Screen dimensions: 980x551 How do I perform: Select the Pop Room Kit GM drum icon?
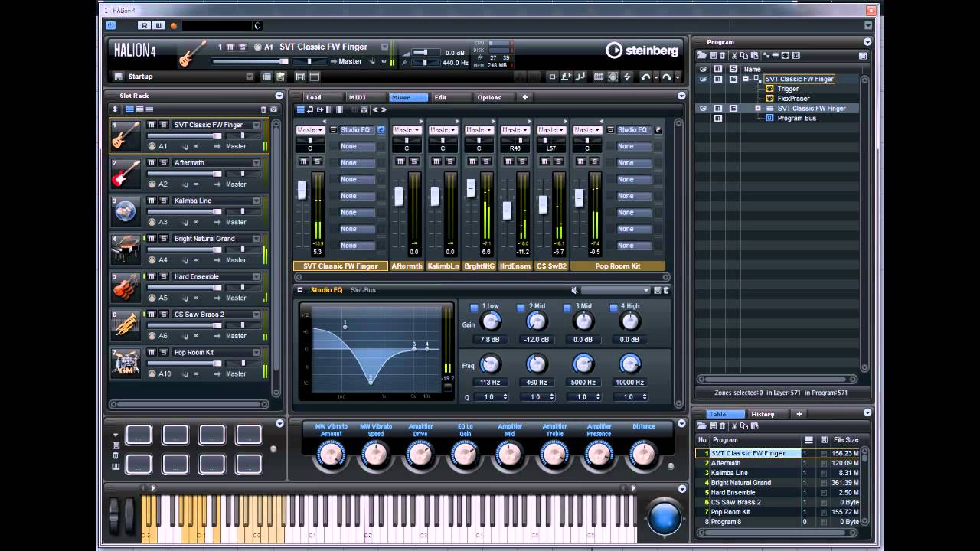click(126, 364)
